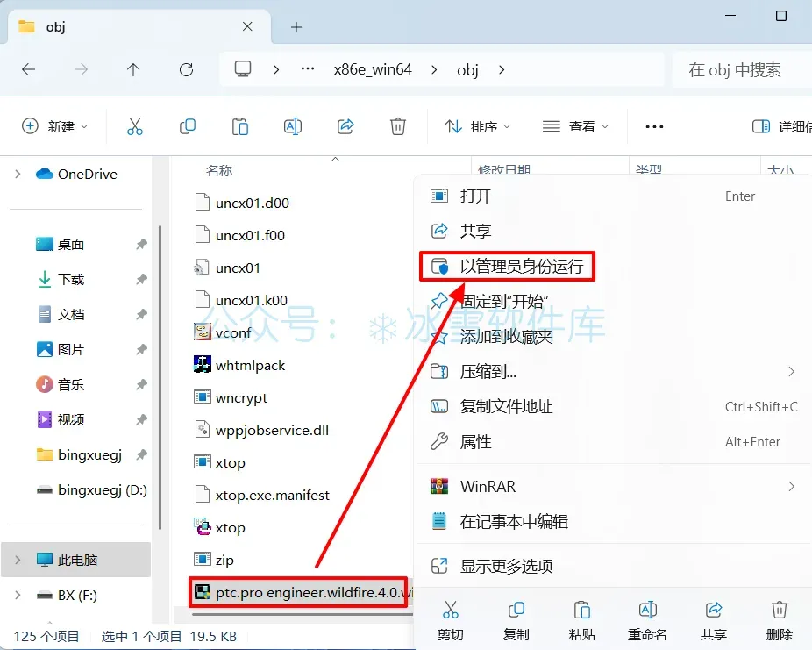Click the Rename icon in the toolbar
Image resolution: width=812 pixels, height=650 pixels.
click(293, 126)
